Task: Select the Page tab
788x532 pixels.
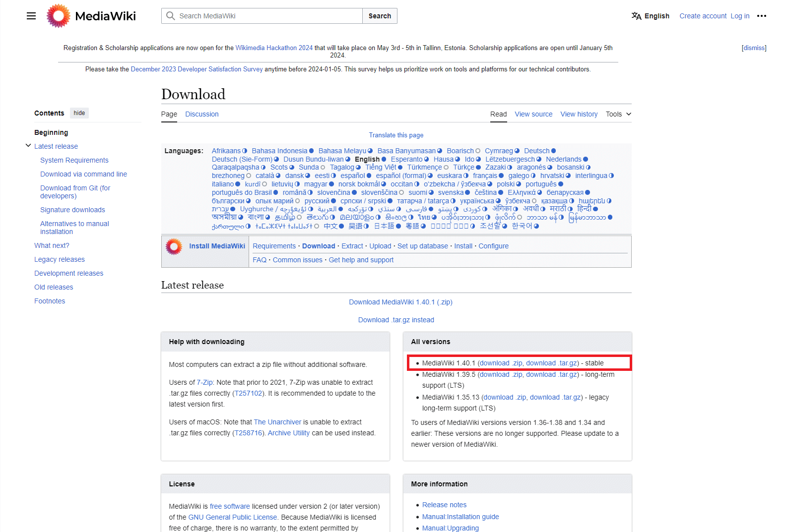Action: 169,114
